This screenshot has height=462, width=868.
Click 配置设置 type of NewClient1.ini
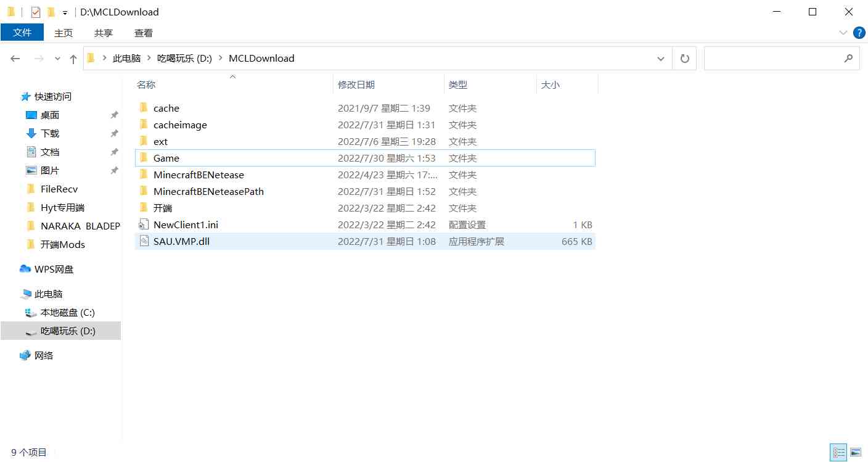coord(467,225)
